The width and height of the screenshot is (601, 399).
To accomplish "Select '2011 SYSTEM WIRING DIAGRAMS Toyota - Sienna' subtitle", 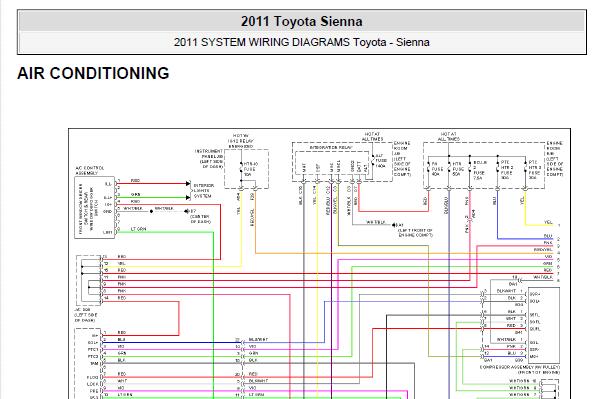I will [302, 42].
